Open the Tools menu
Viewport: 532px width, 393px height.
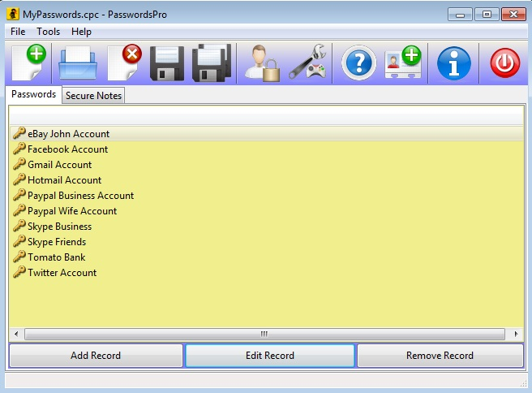pyautogui.click(x=49, y=32)
